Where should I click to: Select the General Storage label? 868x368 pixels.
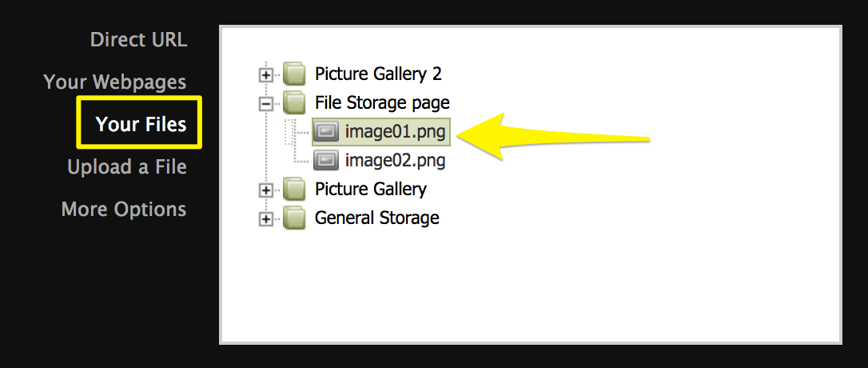click(376, 218)
